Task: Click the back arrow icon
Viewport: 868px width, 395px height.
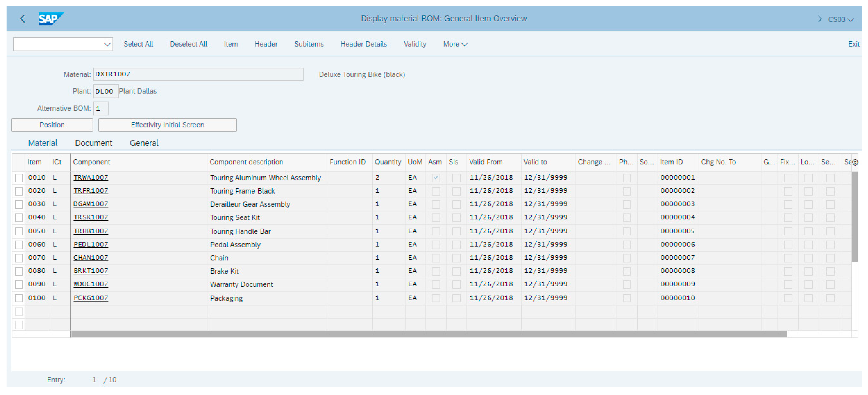Action: pyautogui.click(x=23, y=19)
